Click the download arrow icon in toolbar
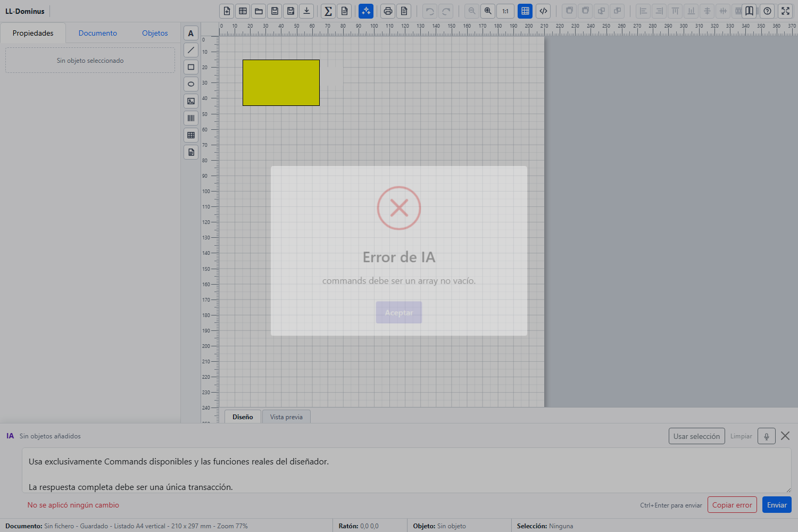Viewport: 798px width, 532px height. click(x=306, y=11)
